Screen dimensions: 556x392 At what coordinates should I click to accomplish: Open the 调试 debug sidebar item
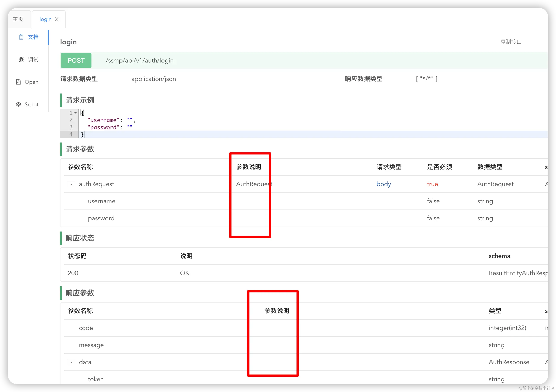click(33, 59)
